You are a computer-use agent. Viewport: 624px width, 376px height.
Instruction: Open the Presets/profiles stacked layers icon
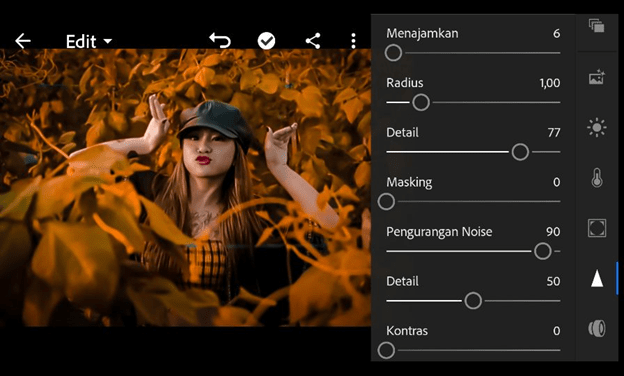click(x=597, y=26)
